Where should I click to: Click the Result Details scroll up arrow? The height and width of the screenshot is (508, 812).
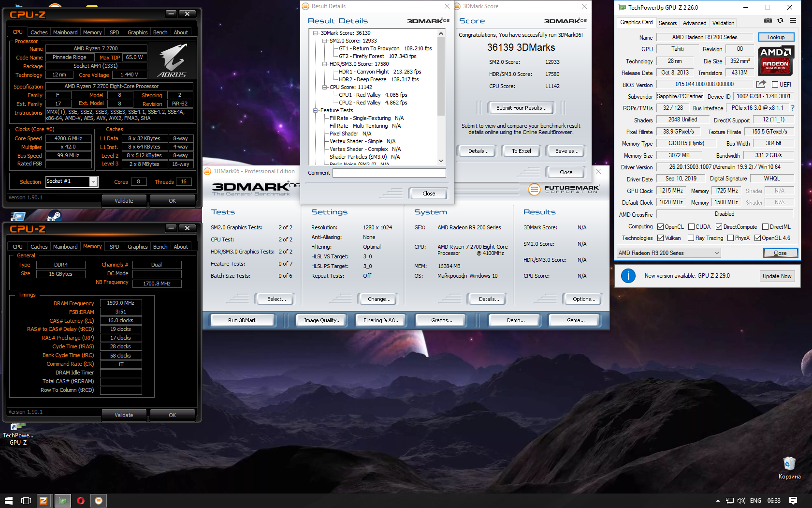pos(441,33)
